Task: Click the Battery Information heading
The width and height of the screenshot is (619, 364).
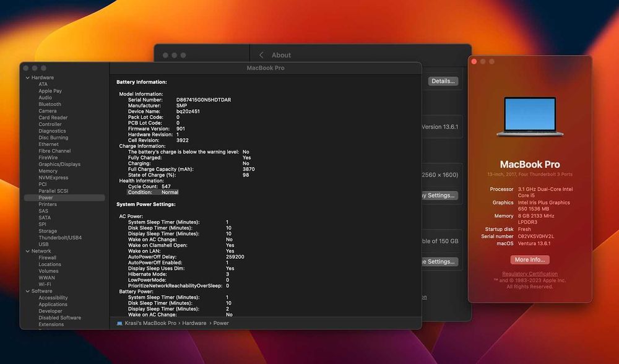Action: (x=142, y=82)
